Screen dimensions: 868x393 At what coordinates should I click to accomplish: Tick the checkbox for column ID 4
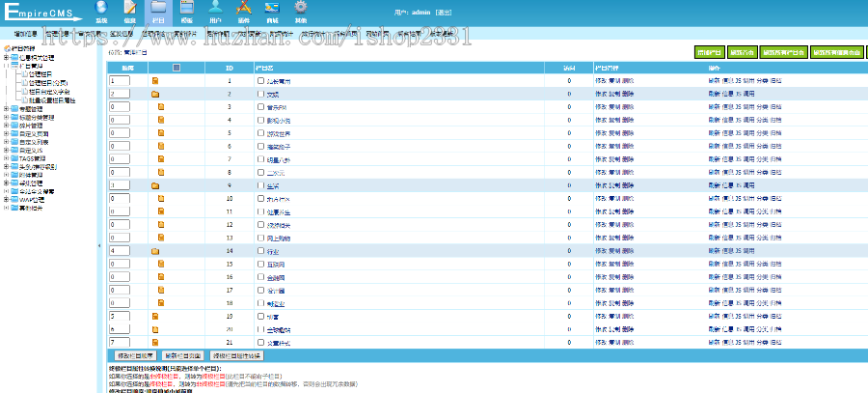coord(260,120)
